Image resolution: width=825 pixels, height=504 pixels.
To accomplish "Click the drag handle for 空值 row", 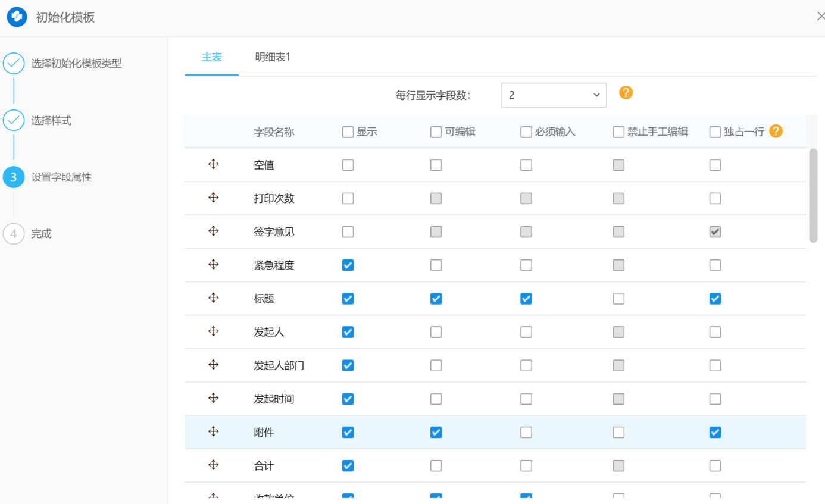I will (x=214, y=164).
